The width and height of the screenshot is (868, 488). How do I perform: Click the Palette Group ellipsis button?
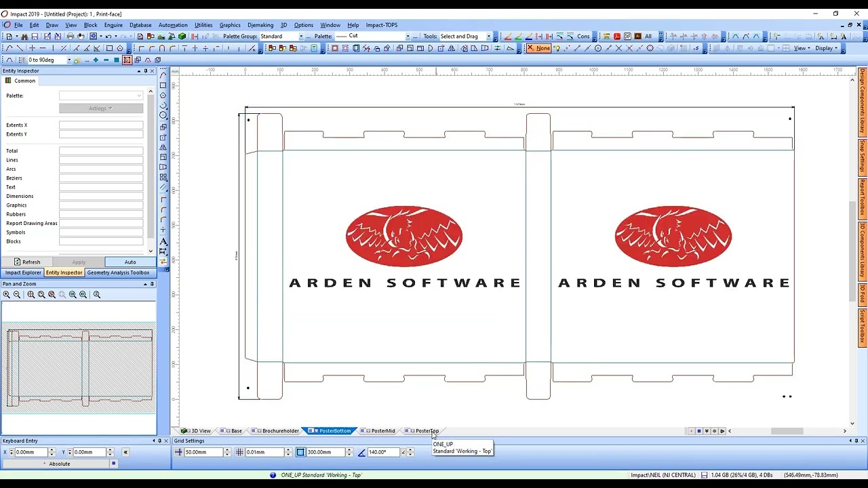[309, 36]
